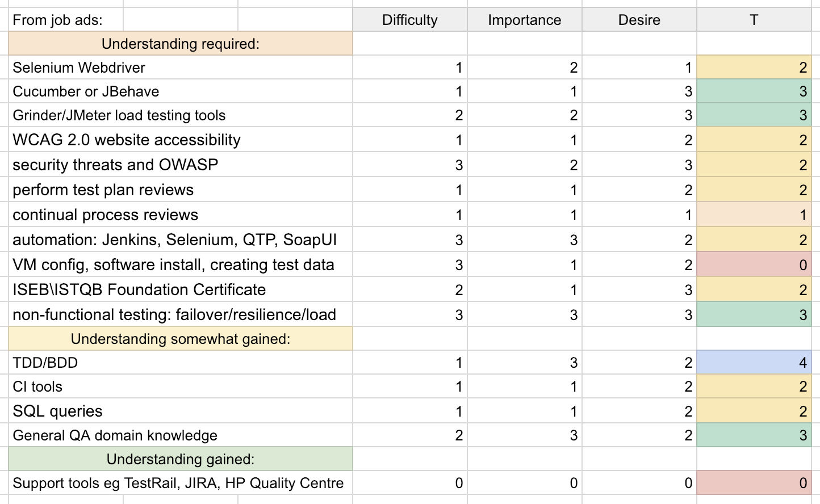This screenshot has width=820, height=504.
Task: Click the T column header cell
Action: pyautogui.click(x=754, y=20)
